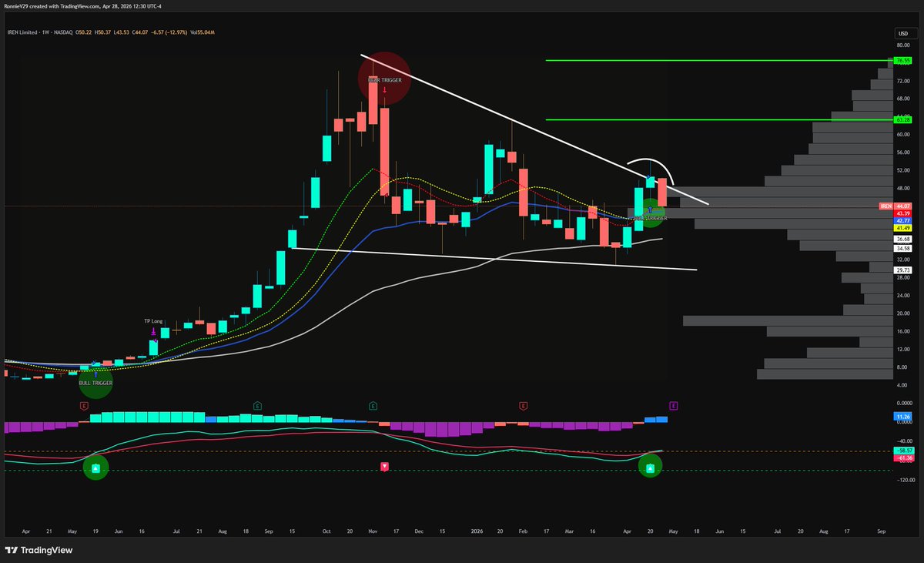
Task: Click the IREN symbol price label
Action: pyautogui.click(x=885, y=206)
